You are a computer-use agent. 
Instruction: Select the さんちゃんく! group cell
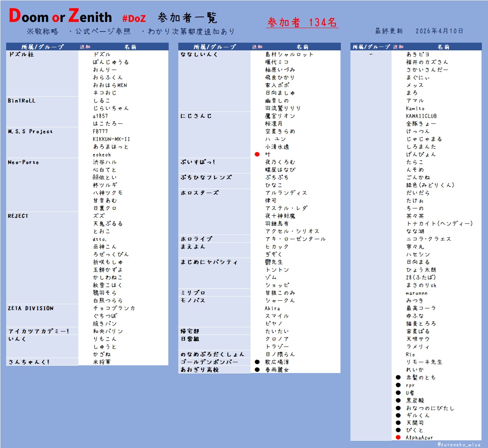coord(42,362)
